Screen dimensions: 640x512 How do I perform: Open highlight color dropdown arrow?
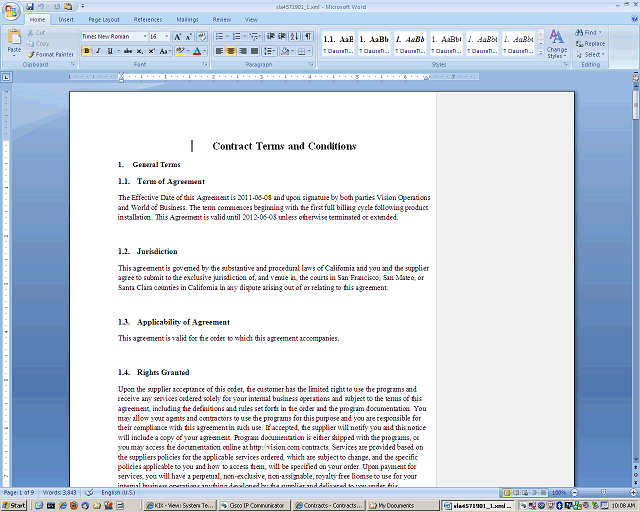coord(188,51)
